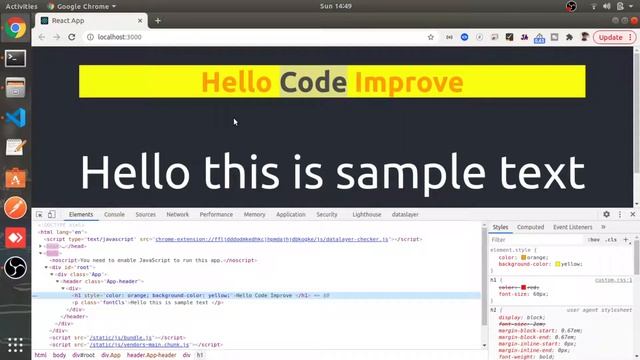
Task: Close the DevTools panel
Action: 633,214
